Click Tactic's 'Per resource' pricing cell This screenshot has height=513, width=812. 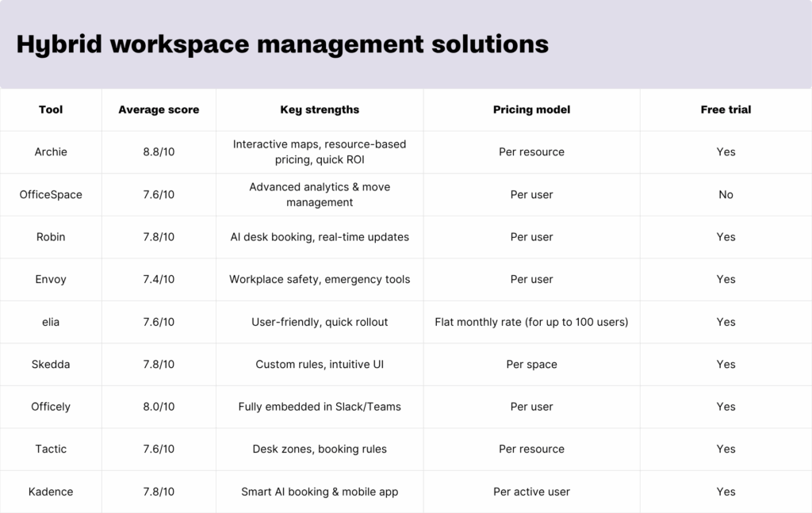[x=531, y=450]
